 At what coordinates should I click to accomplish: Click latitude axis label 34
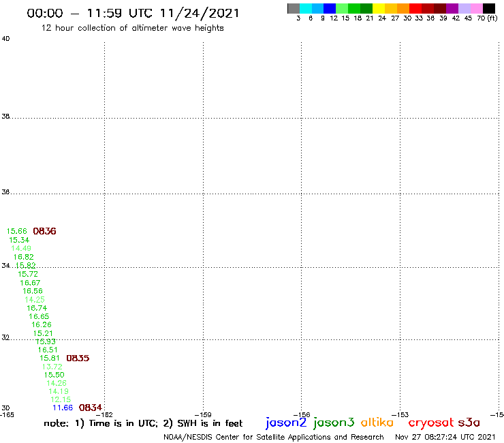(x=5, y=266)
